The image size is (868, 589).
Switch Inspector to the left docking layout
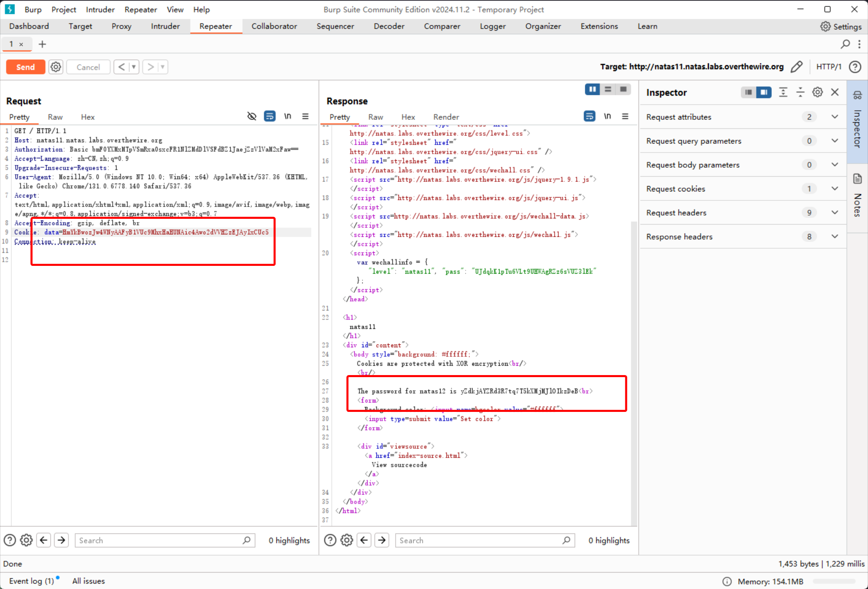pyautogui.click(x=749, y=92)
